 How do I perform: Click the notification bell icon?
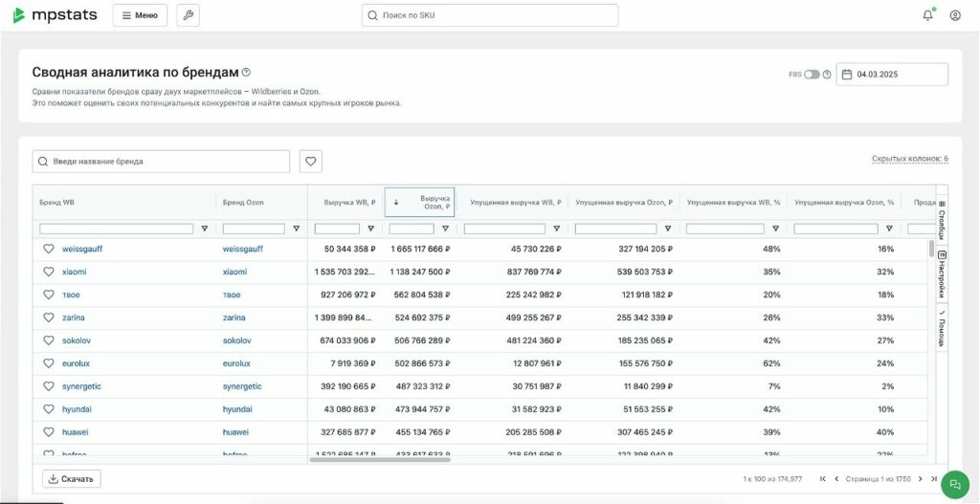(927, 15)
